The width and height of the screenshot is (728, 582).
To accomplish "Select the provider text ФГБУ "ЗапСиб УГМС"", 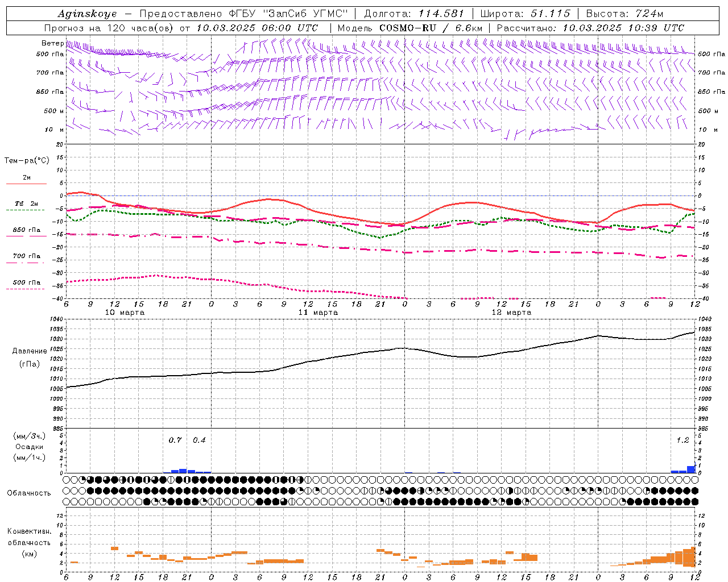I will click(x=289, y=14).
